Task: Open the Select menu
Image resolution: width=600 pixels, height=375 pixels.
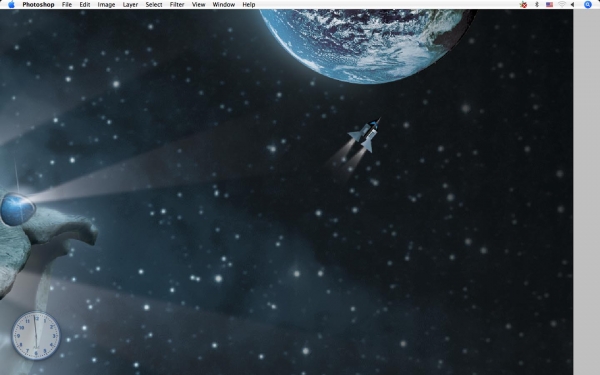Action: coord(154,5)
